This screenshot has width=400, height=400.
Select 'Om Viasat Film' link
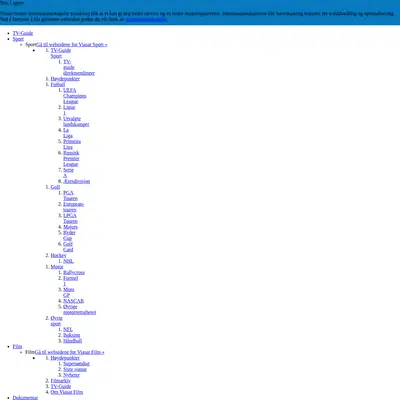point(67,392)
